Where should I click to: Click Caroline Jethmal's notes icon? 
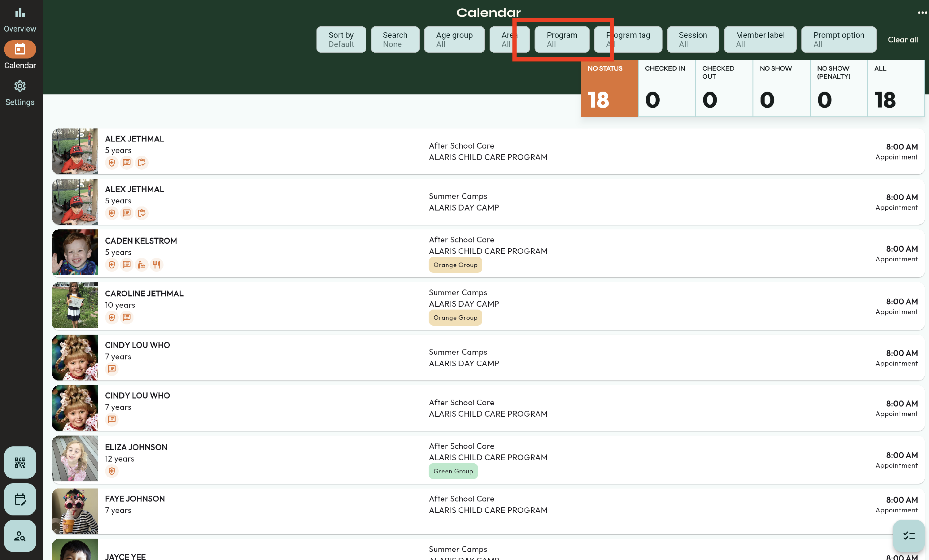point(127,317)
